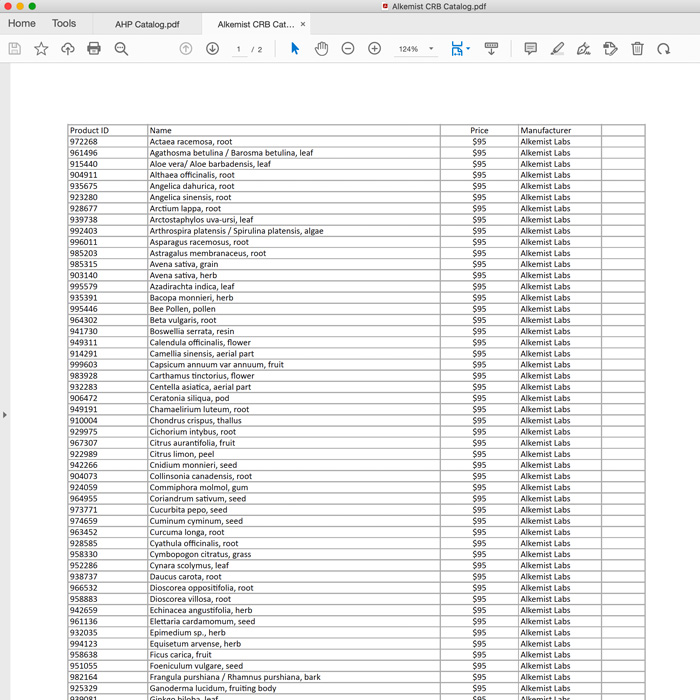Click 'Citrus limon, peel' entry
The height and width of the screenshot is (700, 700).
[182, 454]
